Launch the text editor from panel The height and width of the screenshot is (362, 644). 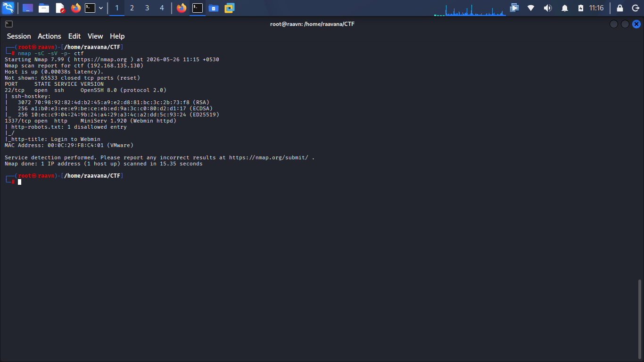60,8
